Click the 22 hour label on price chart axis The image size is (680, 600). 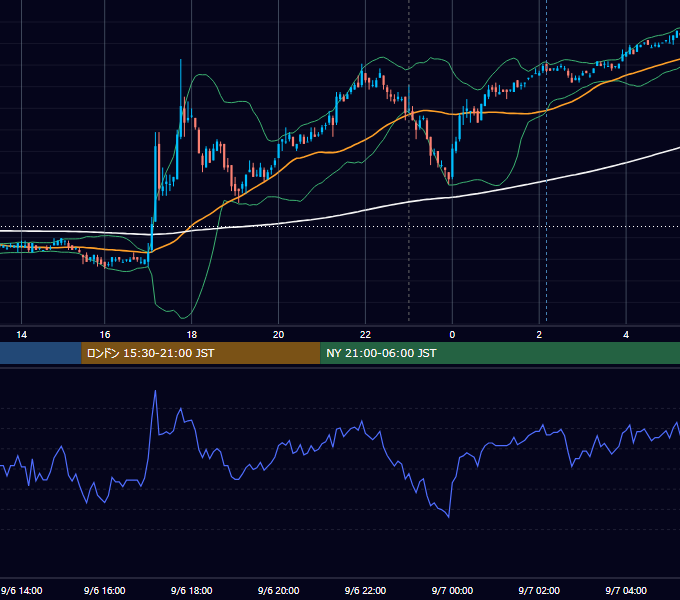365,335
